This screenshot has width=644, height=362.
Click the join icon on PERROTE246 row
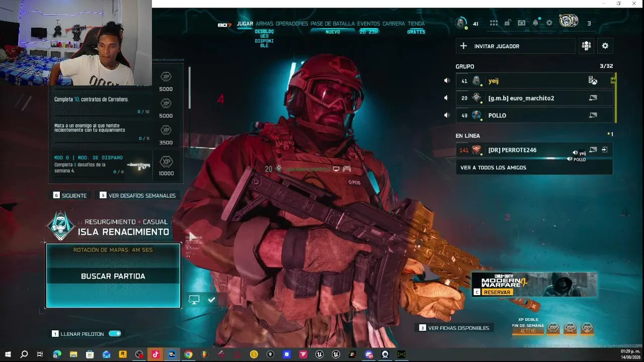pos(604,150)
